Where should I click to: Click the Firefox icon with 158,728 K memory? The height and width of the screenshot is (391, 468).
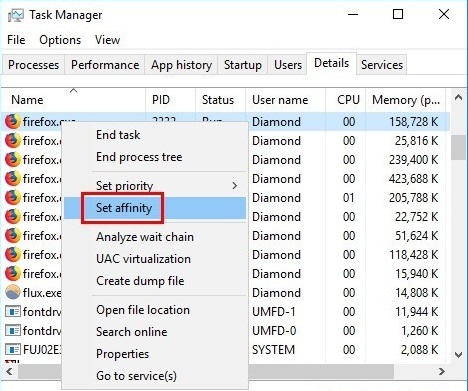click(x=13, y=121)
